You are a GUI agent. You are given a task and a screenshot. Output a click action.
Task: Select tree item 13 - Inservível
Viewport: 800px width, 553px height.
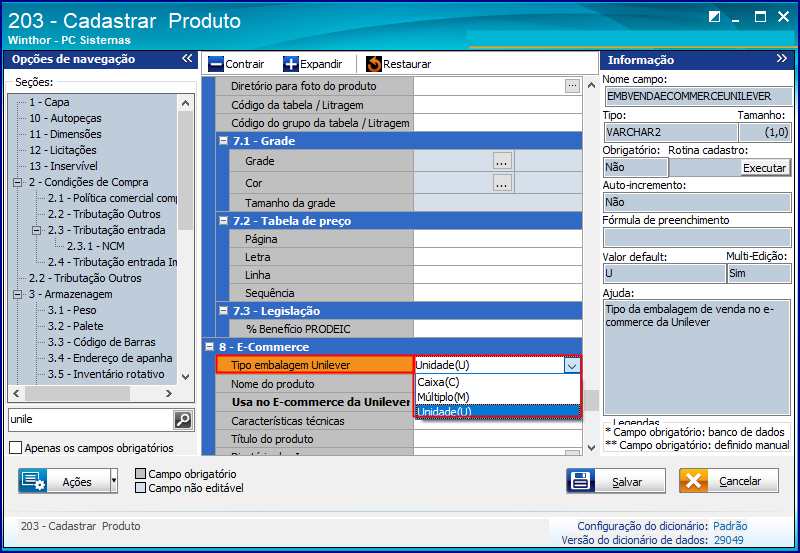[x=63, y=166]
